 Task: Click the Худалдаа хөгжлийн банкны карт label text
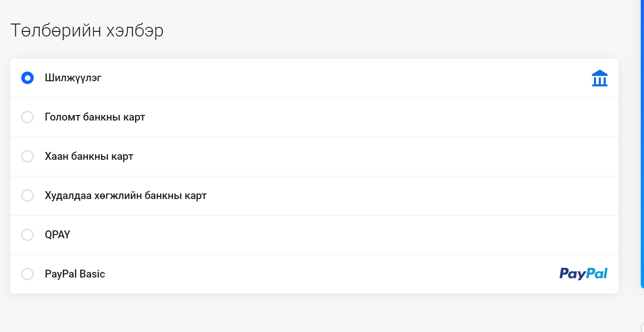125,196
